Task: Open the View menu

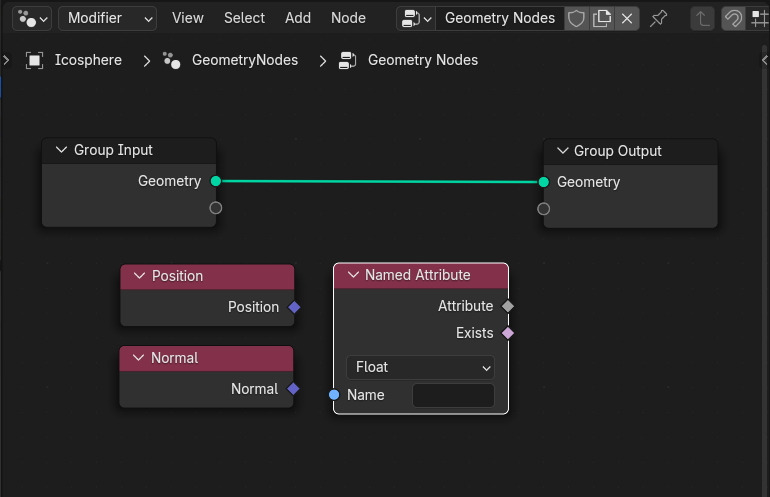Action: click(x=188, y=18)
